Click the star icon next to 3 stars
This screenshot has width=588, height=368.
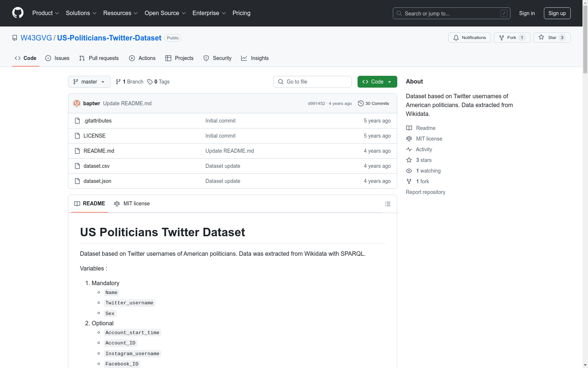tap(409, 160)
